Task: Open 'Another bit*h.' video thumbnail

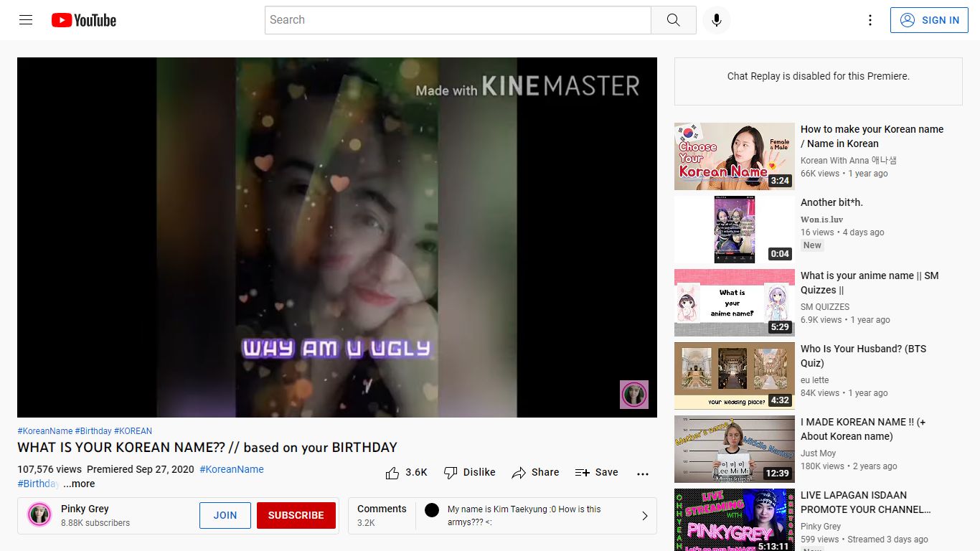Action: point(735,230)
